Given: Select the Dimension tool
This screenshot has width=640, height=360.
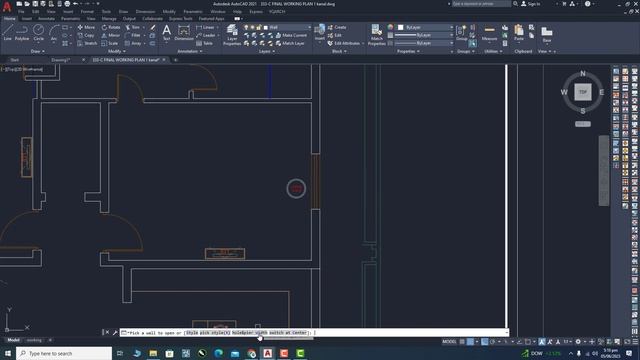Looking at the screenshot, I should coord(184,32).
